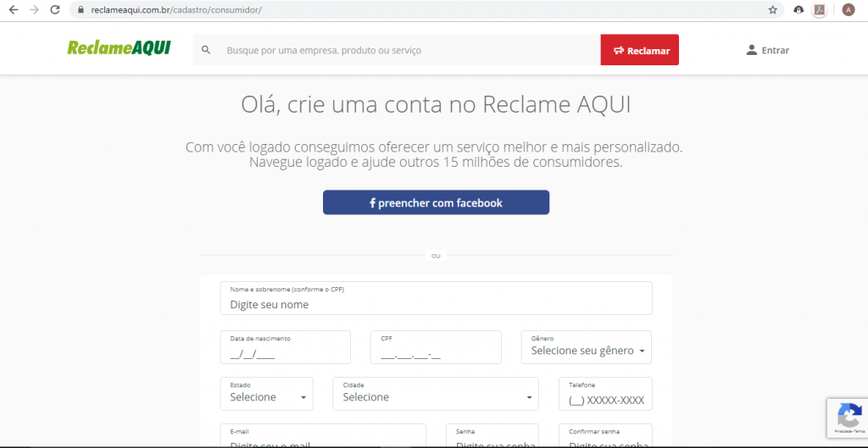Viewport: 868px width, 448px height.
Task: Click the CPF input field
Action: 436,347
